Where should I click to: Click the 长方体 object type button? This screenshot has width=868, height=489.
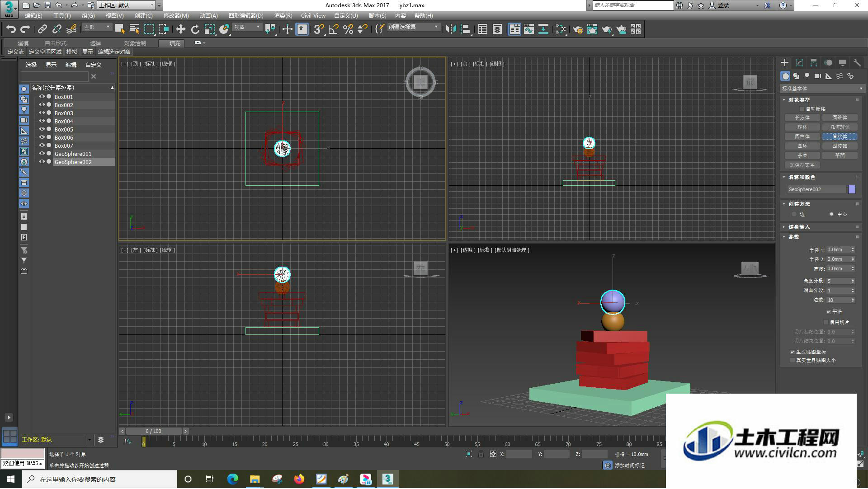click(x=802, y=118)
